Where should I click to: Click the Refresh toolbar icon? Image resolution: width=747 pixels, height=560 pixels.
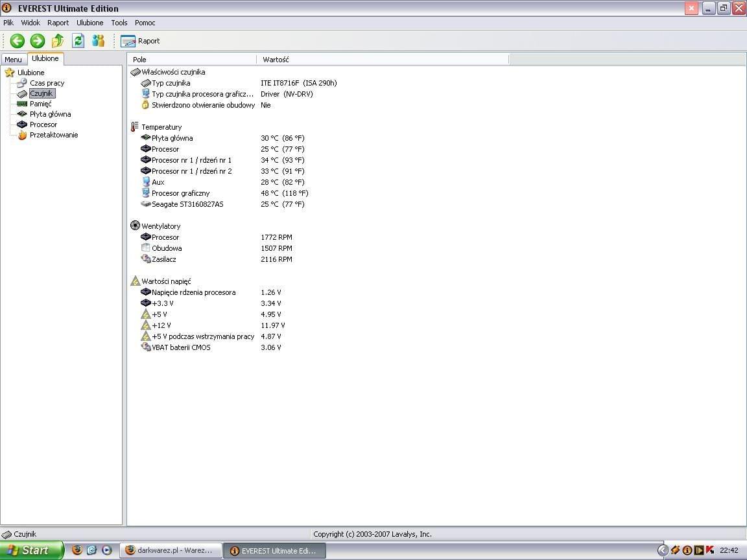[78, 41]
